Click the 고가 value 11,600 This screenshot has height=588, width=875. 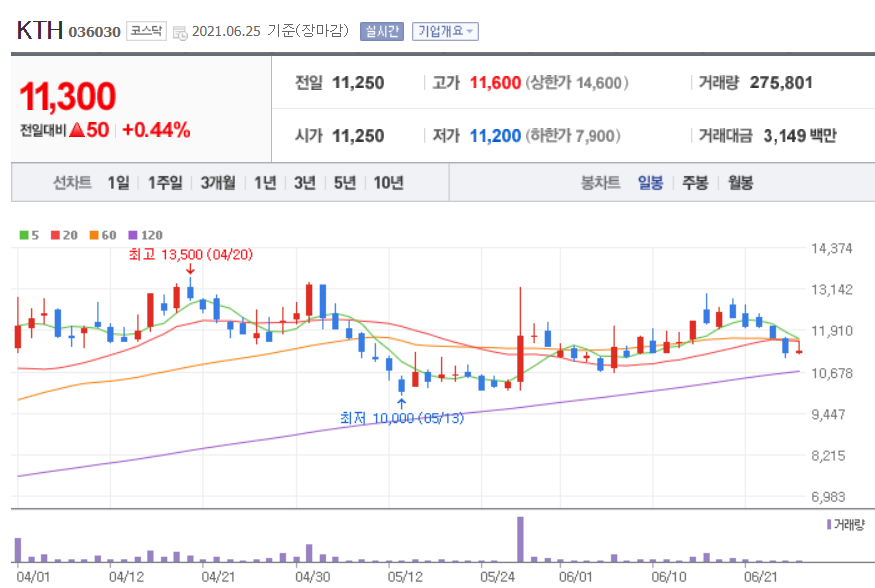[495, 83]
